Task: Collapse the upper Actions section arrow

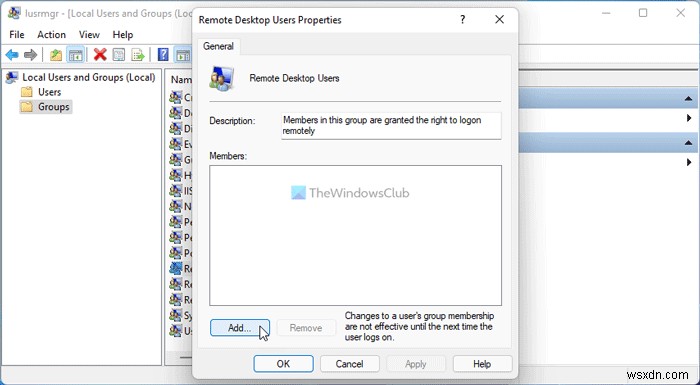Action: tap(688, 99)
